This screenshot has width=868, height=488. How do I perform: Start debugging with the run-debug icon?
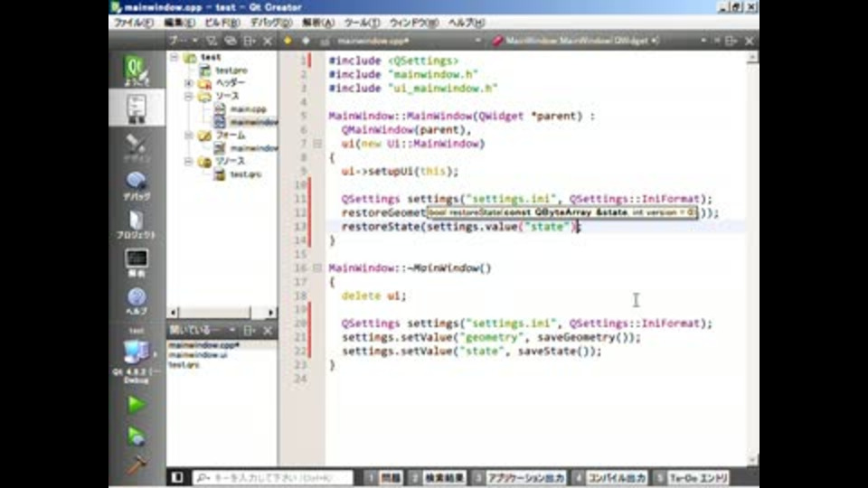click(137, 436)
